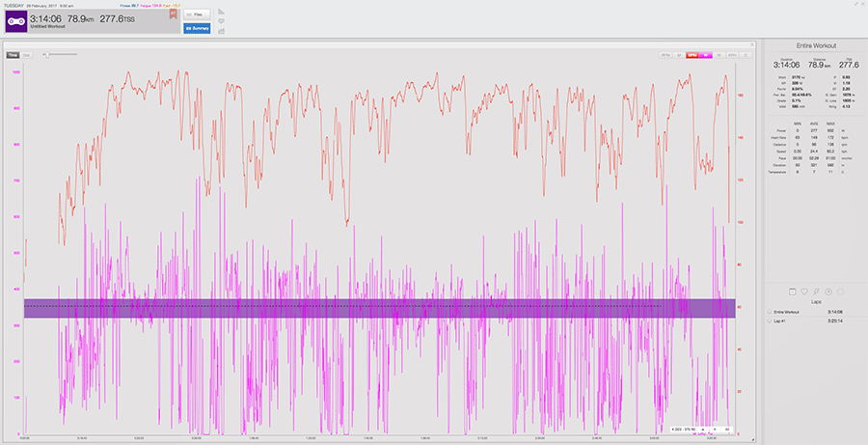Open the Summary view

pyautogui.click(x=197, y=28)
